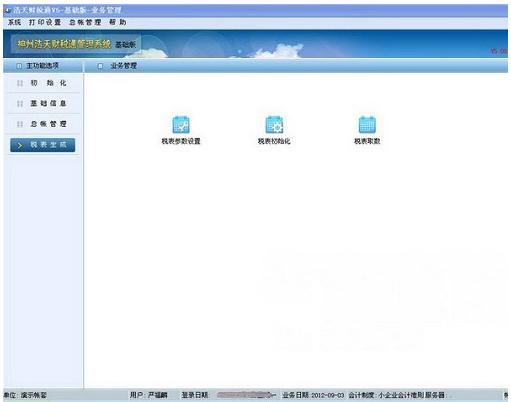Image resolution: width=511 pixels, height=402 pixels.
Task: Expand the 总帐管理 sidebar section
Action: (x=42, y=124)
